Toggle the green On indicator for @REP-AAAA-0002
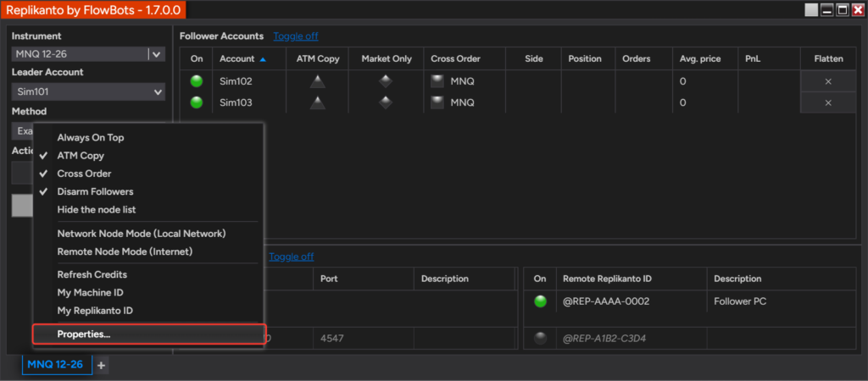 click(x=540, y=301)
